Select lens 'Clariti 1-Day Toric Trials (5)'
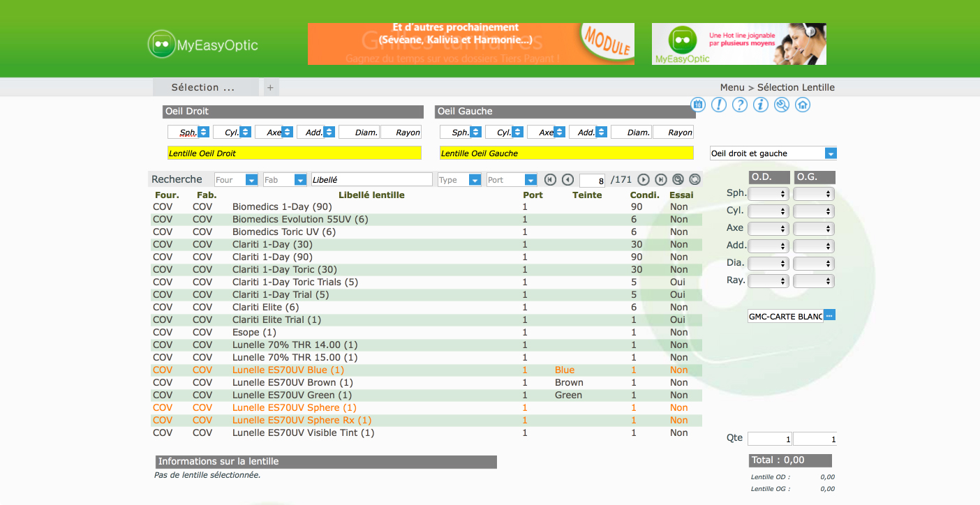This screenshot has width=980, height=505. pyautogui.click(x=426, y=282)
